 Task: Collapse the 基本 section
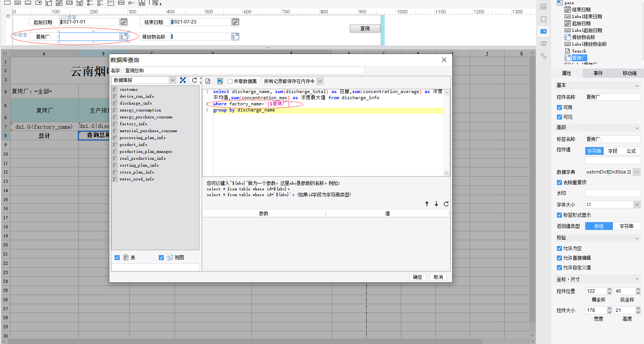[637, 86]
